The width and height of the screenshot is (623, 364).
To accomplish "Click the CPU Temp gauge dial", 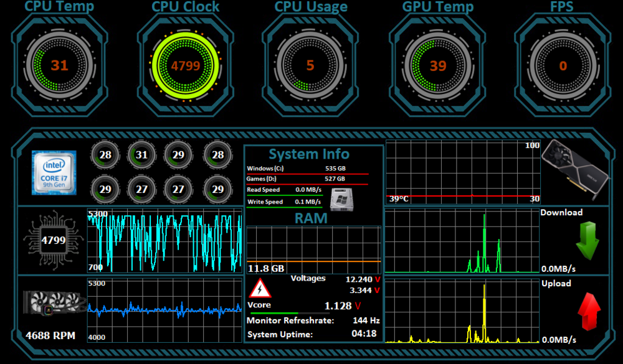I will tap(59, 65).
